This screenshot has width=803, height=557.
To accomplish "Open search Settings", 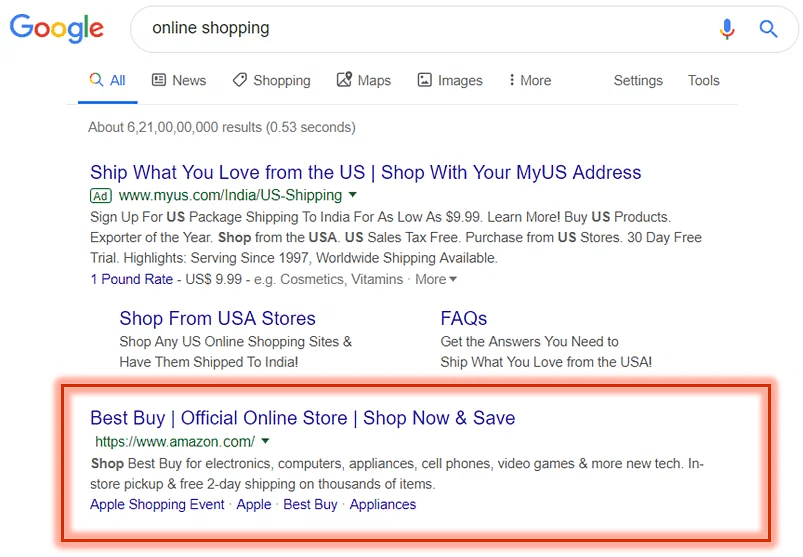I will coord(638,80).
